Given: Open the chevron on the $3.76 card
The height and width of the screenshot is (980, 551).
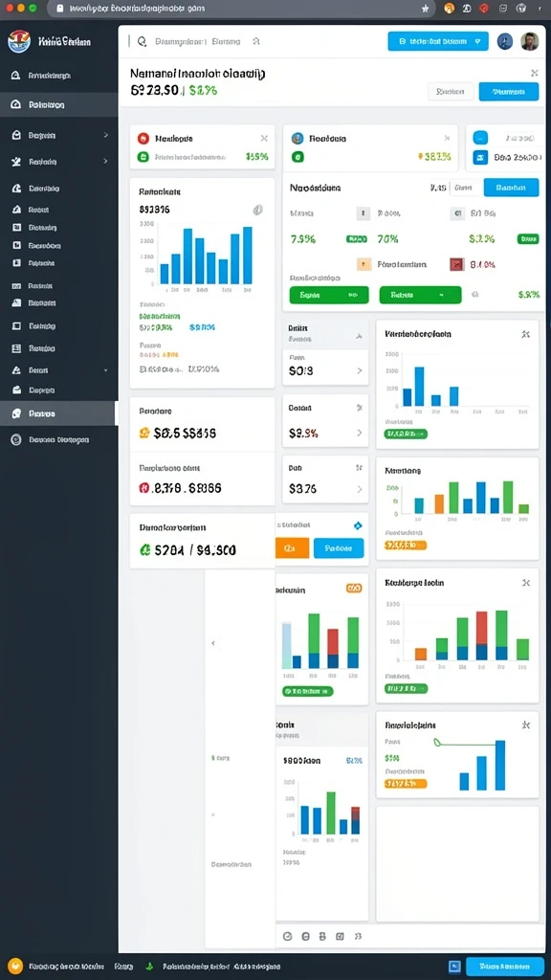Looking at the screenshot, I should (x=360, y=489).
